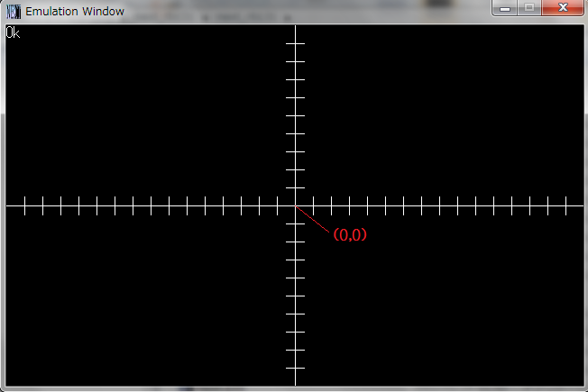Click the Emulation Window app icon

tap(14, 12)
